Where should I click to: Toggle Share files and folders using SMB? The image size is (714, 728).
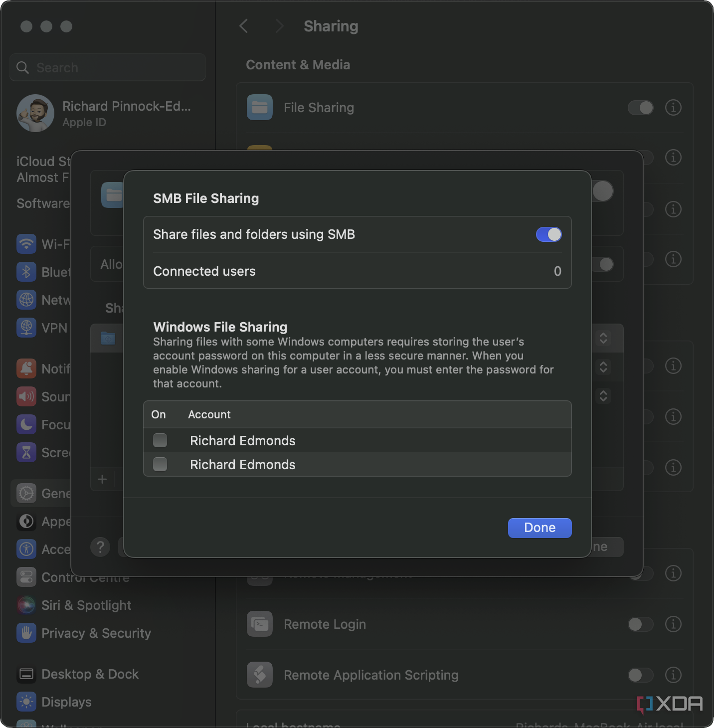tap(548, 234)
